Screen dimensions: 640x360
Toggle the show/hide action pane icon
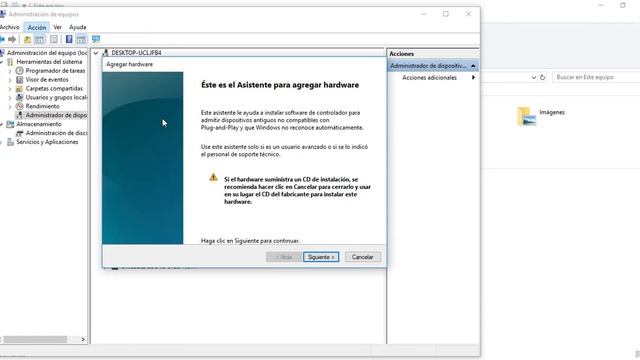(81, 39)
